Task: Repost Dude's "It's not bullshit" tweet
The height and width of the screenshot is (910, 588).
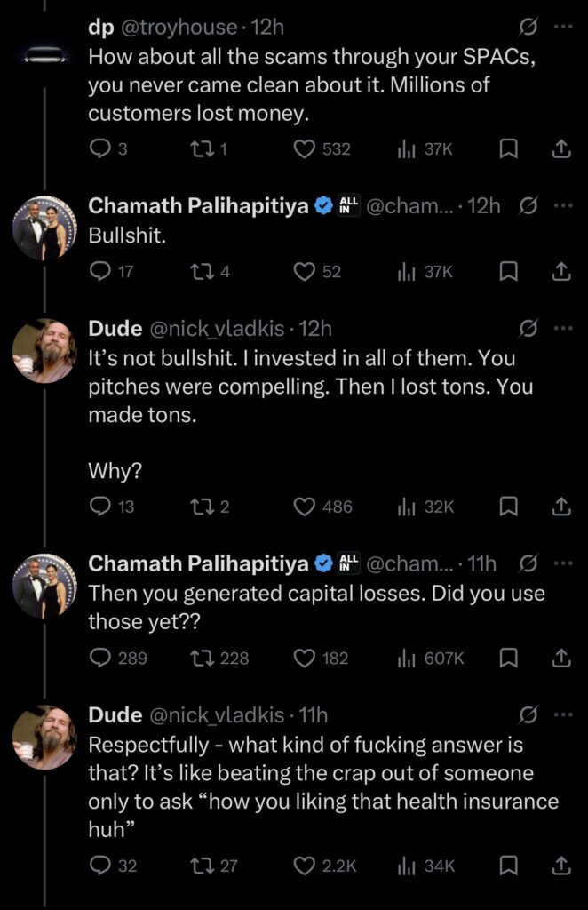Action: point(201,507)
